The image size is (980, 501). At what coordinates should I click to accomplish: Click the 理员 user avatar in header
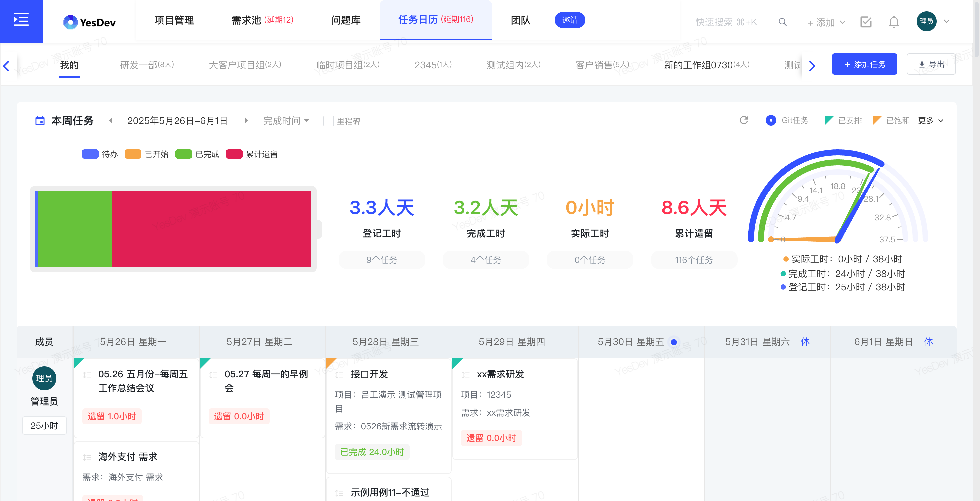pyautogui.click(x=926, y=21)
